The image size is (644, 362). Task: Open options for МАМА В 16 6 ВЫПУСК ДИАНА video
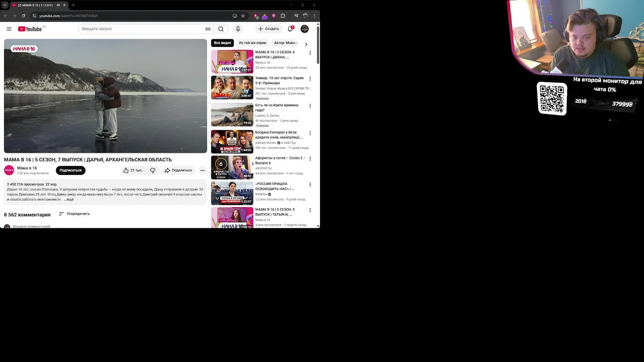[310, 53]
